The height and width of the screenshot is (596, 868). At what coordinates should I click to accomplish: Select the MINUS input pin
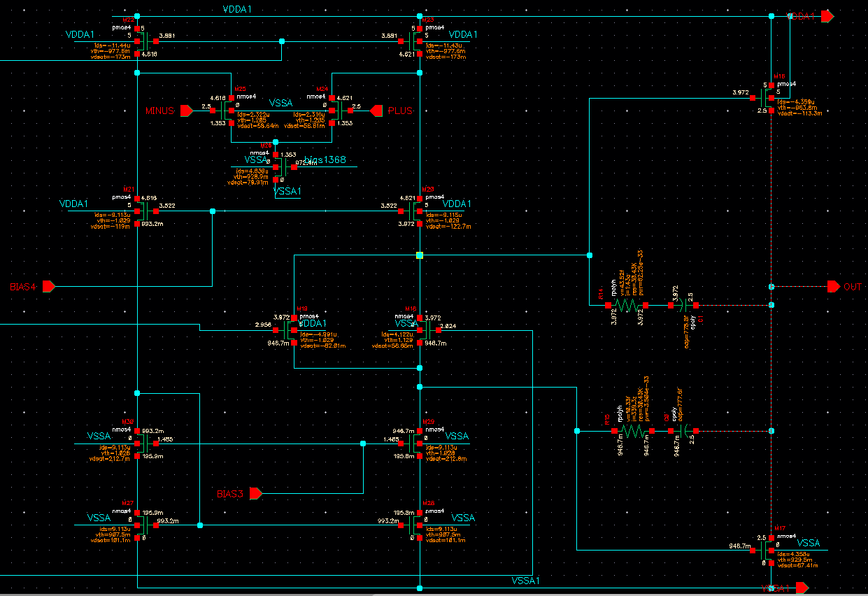pos(186,111)
